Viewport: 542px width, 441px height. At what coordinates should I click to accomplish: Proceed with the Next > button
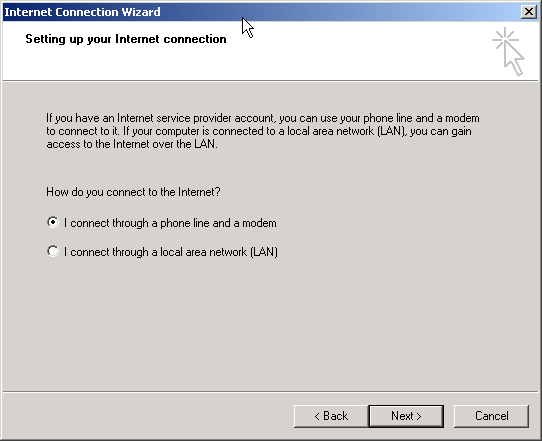(406, 416)
